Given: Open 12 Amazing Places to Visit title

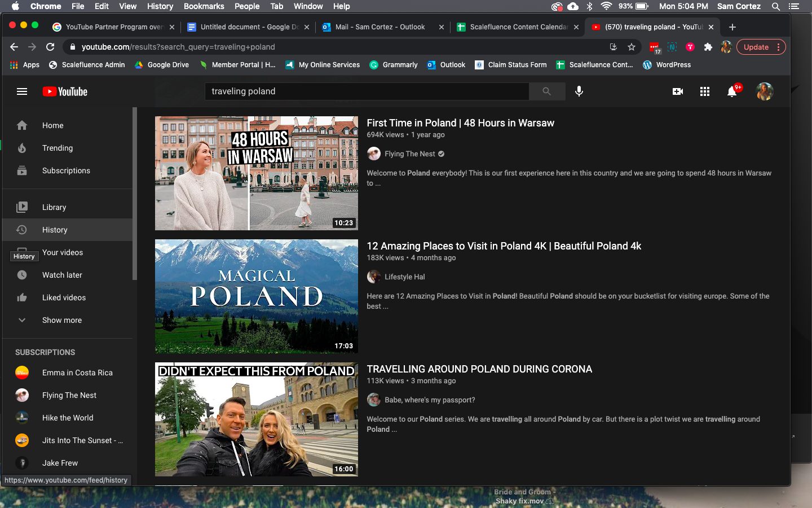Looking at the screenshot, I should click(x=504, y=246).
